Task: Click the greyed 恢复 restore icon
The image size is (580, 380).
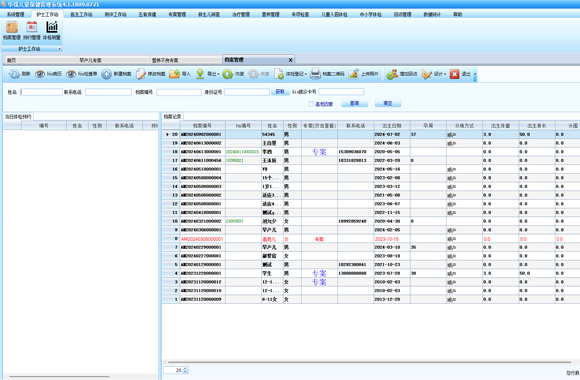Action: pos(253,74)
